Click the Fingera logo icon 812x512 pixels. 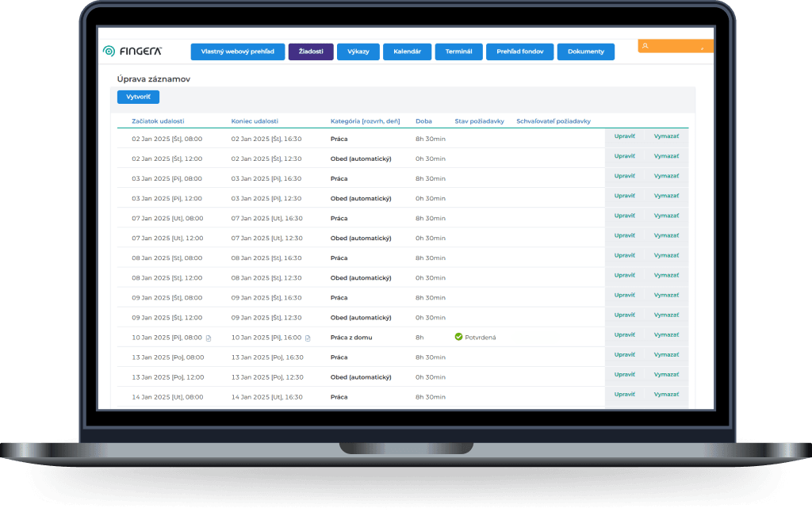click(x=109, y=52)
